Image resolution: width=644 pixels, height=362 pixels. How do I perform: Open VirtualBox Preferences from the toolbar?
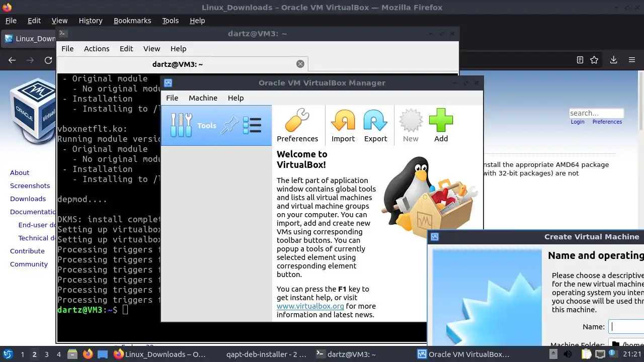[x=297, y=126]
